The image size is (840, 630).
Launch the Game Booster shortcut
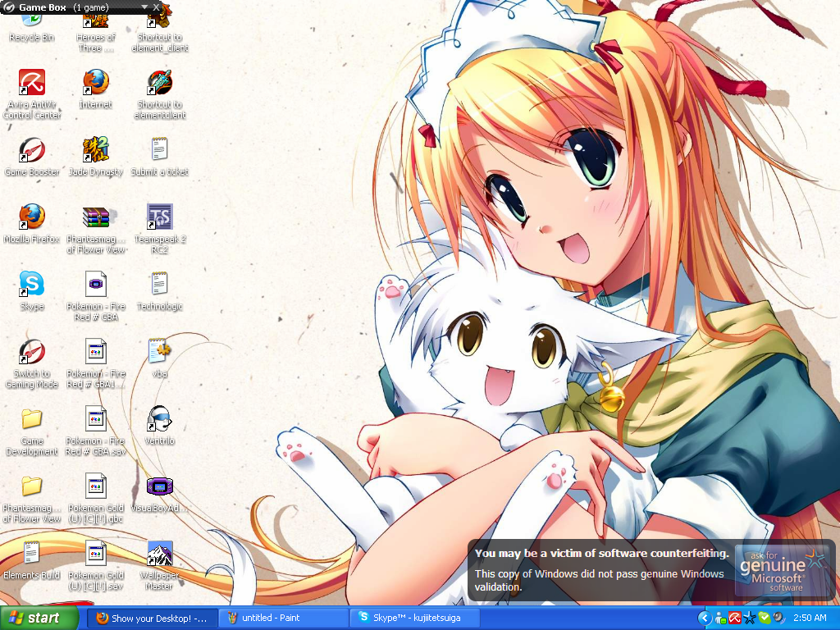(x=32, y=157)
